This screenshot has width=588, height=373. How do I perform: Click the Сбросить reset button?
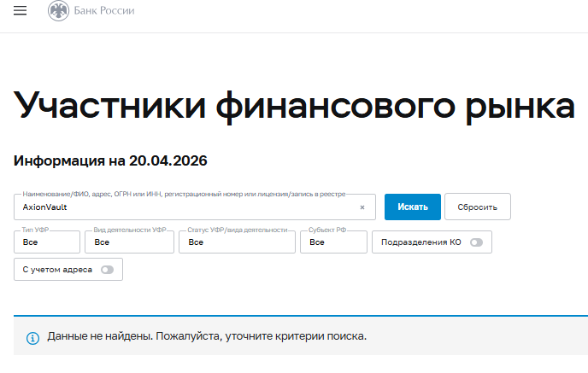[x=478, y=207]
